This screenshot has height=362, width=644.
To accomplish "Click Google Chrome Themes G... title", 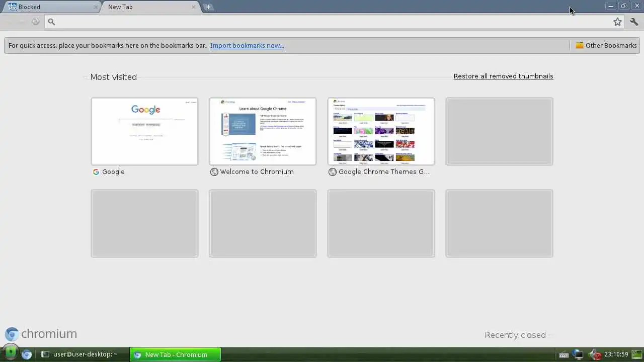I will 384,172.
